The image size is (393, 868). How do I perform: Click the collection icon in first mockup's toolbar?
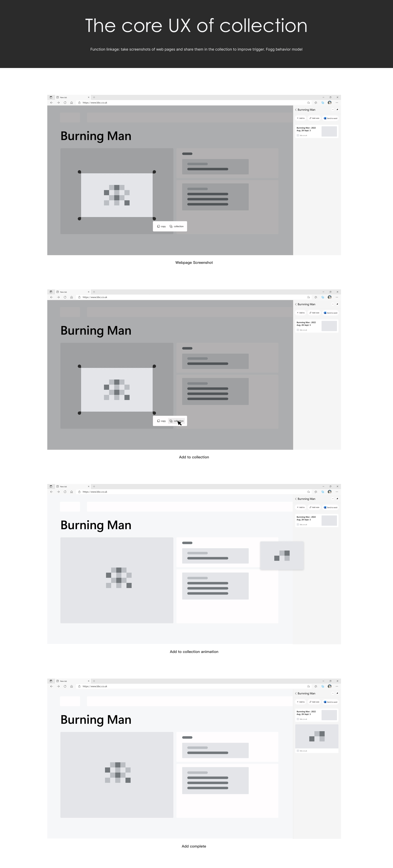[x=323, y=103]
